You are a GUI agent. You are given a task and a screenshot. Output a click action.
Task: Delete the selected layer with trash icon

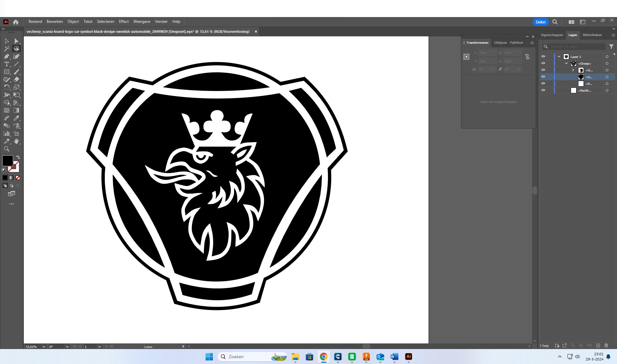pos(606,345)
